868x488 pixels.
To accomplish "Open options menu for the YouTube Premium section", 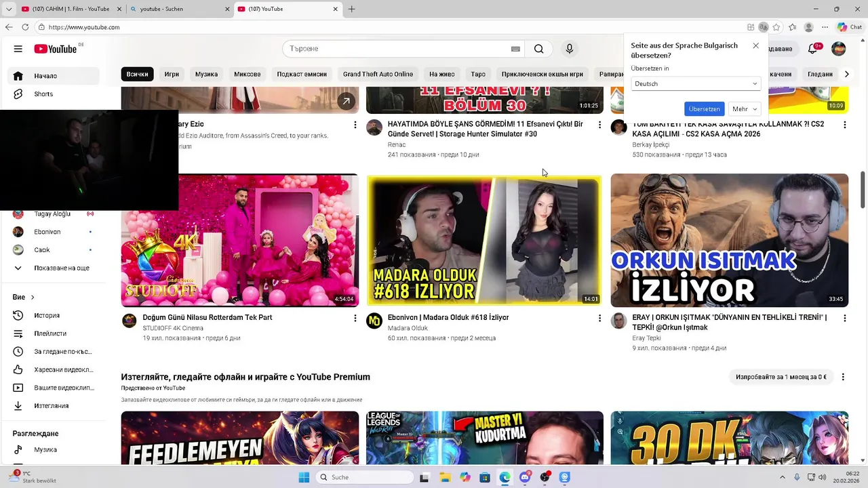I will click(843, 377).
